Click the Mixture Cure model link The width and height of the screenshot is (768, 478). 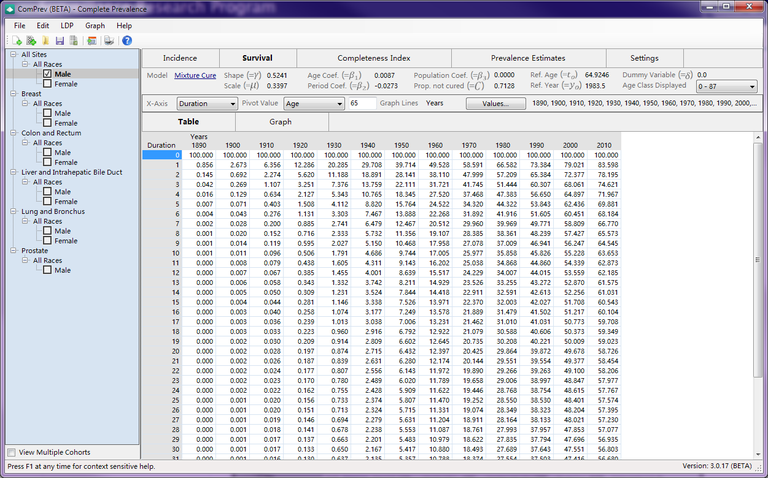tap(195, 75)
